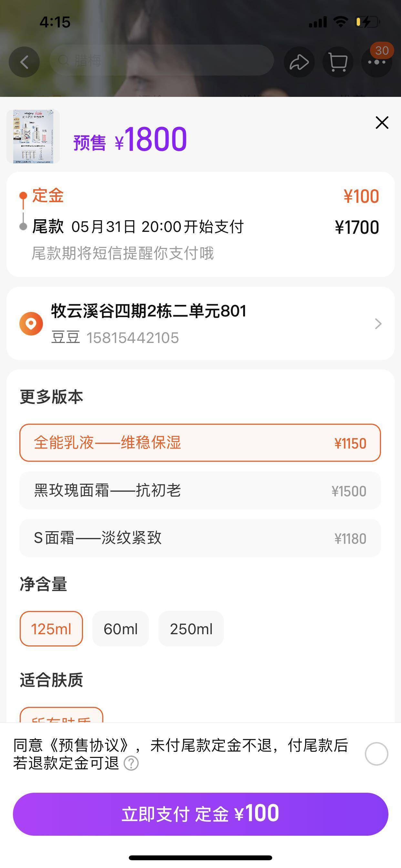Viewport: 401px width, 868px height.
Task: Tap the question mark help icon
Action: click(131, 763)
